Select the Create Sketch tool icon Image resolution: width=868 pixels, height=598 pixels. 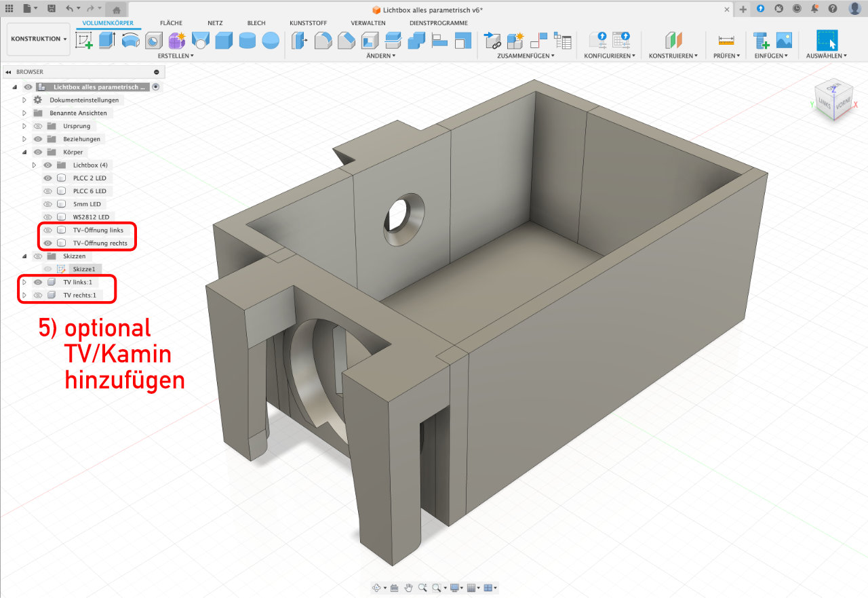click(x=85, y=41)
